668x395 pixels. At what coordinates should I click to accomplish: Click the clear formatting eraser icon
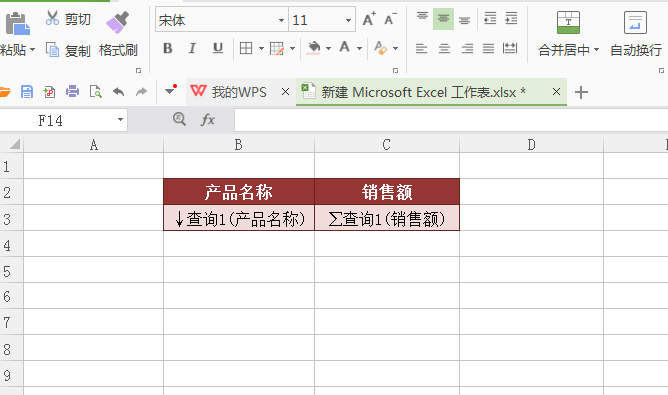tap(380, 48)
